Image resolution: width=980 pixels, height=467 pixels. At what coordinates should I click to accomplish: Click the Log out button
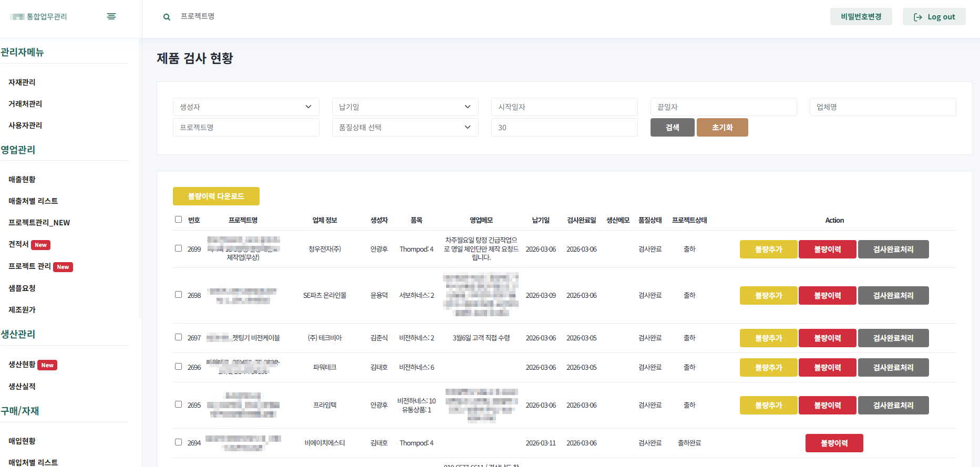(x=934, y=17)
